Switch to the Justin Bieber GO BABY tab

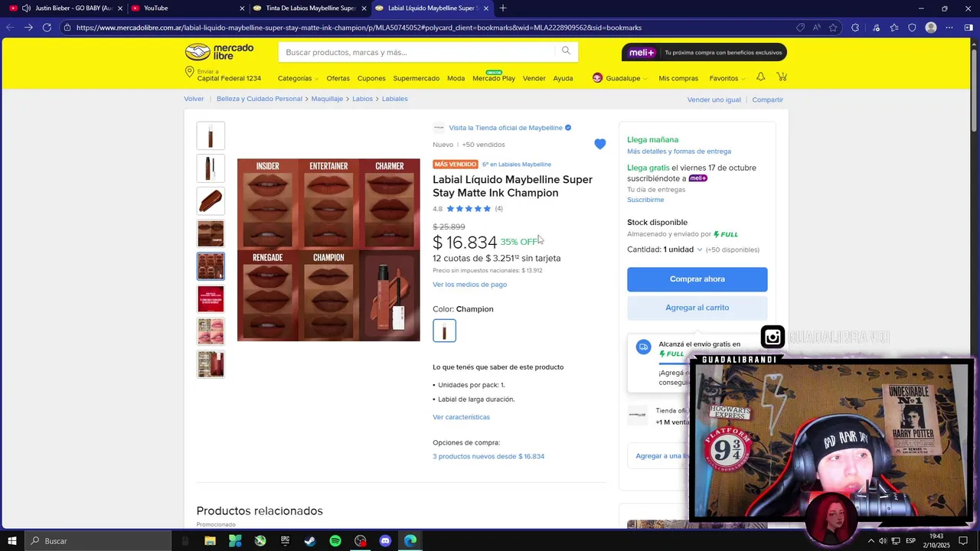tap(65, 8)
